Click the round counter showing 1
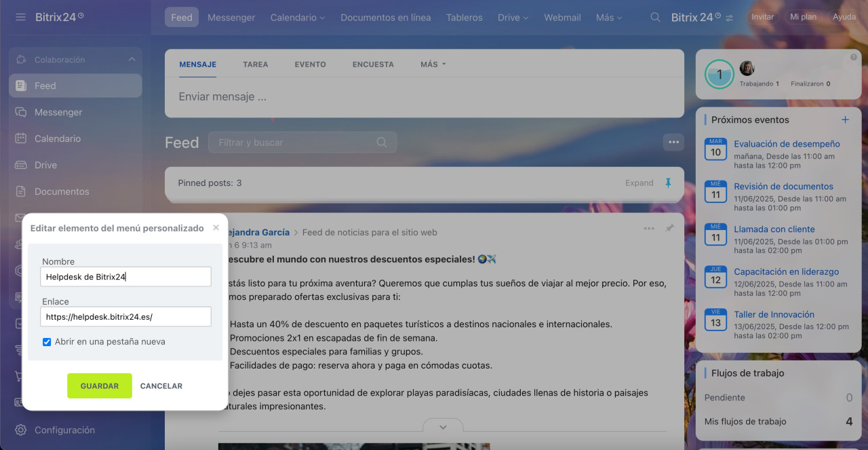The image size is (868, 450). [719, 75]
